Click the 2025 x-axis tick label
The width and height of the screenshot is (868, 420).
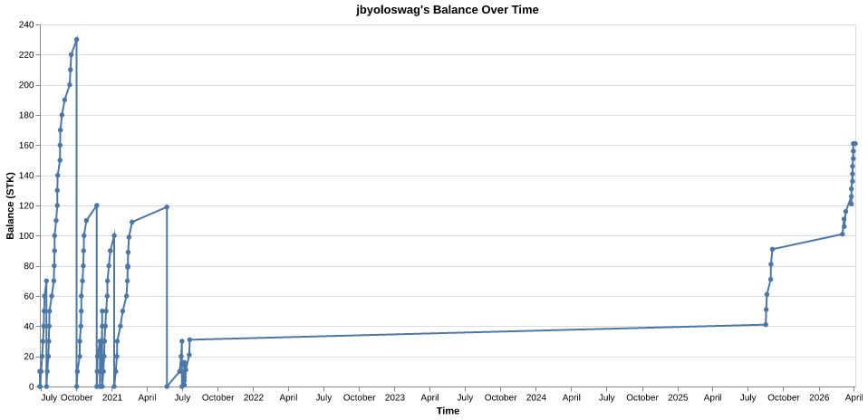point(678,397)
